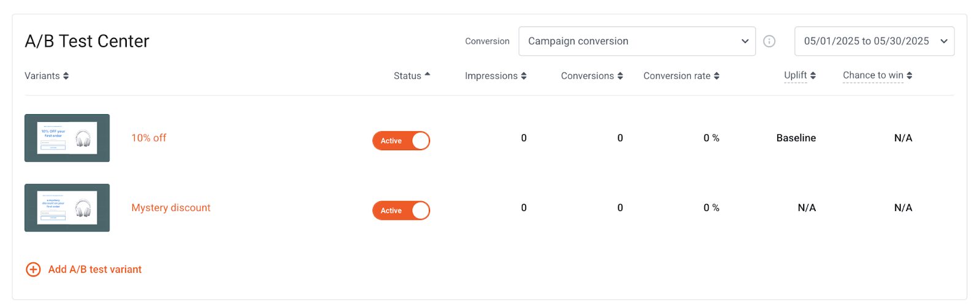Sort by Chance to win arrows icon
This screenshot has width=980, height=306.
tap(910, 75)
